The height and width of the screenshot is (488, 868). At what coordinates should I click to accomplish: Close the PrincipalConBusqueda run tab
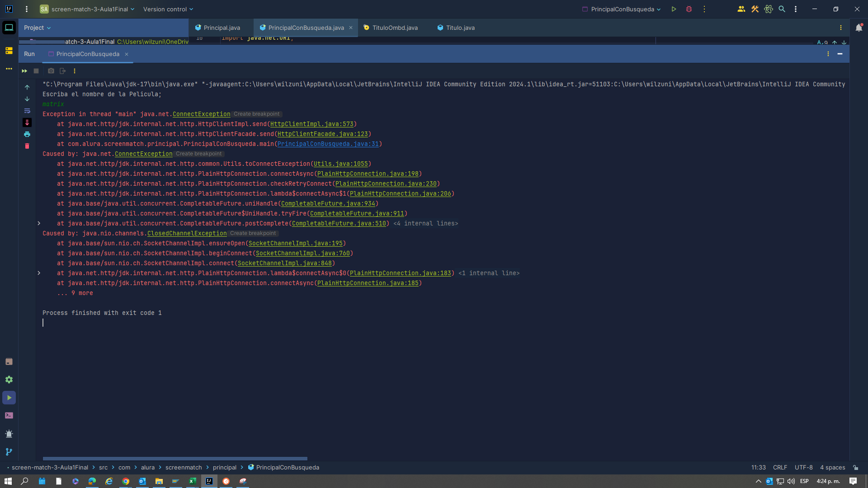127,54
